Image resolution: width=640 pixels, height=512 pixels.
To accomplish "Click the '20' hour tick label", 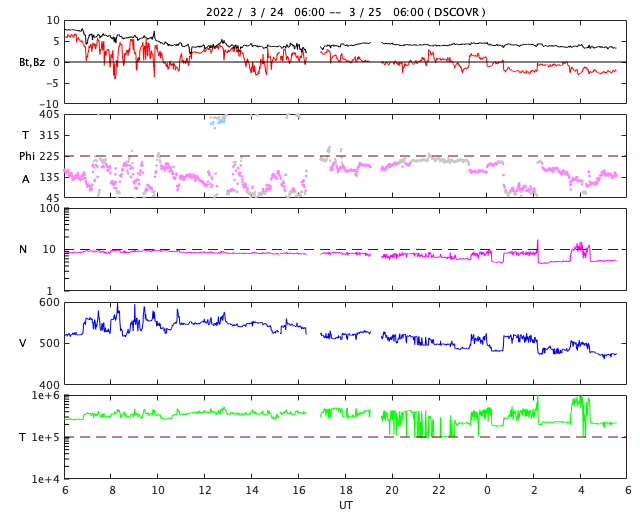I will click(392, 490).
